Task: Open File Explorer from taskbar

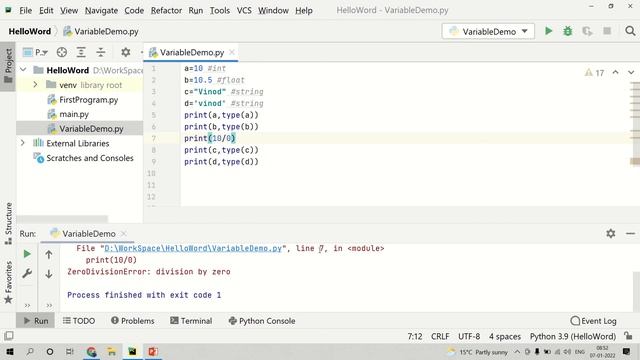Action: pyautogui.click(x=111, y=351)
